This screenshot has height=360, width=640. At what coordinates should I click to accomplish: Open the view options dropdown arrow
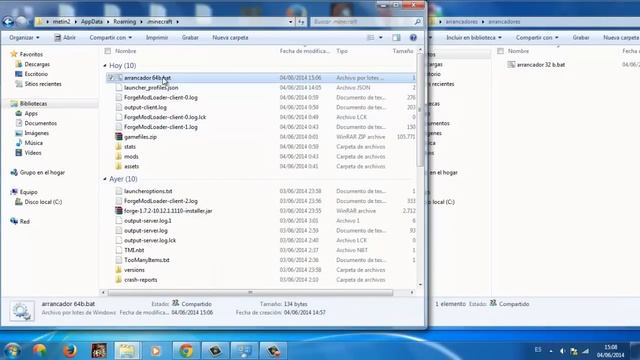point(381,38)
